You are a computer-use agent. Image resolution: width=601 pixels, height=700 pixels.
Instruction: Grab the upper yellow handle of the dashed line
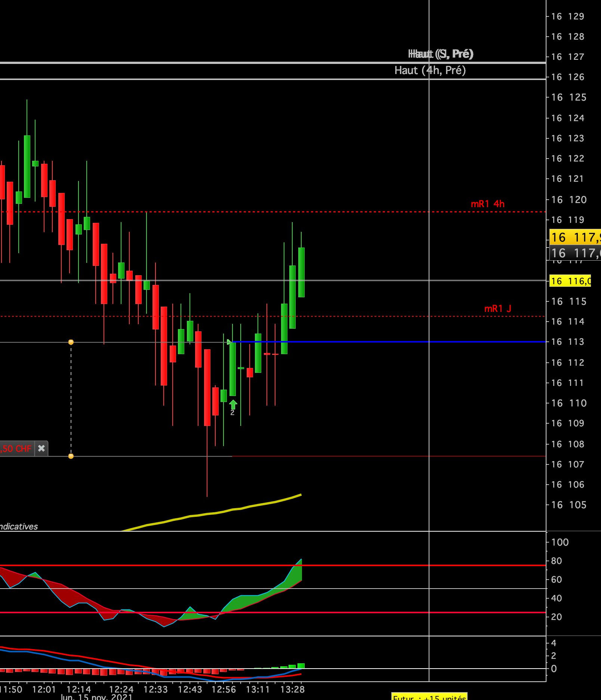tap(71, 342)
